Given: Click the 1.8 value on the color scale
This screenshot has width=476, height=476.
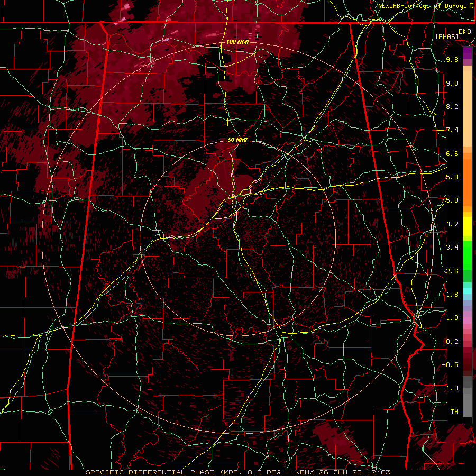Looking at the screenshot, I should tap(452, 295).
